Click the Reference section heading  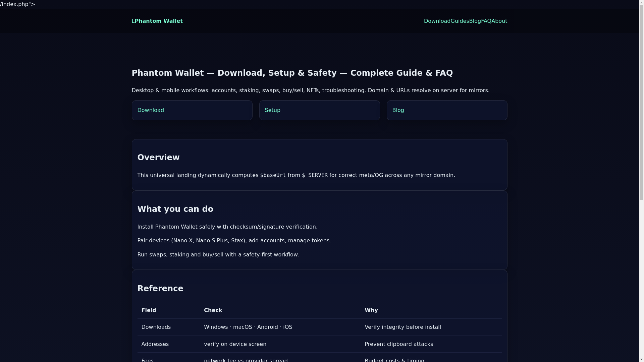[160, 289]
